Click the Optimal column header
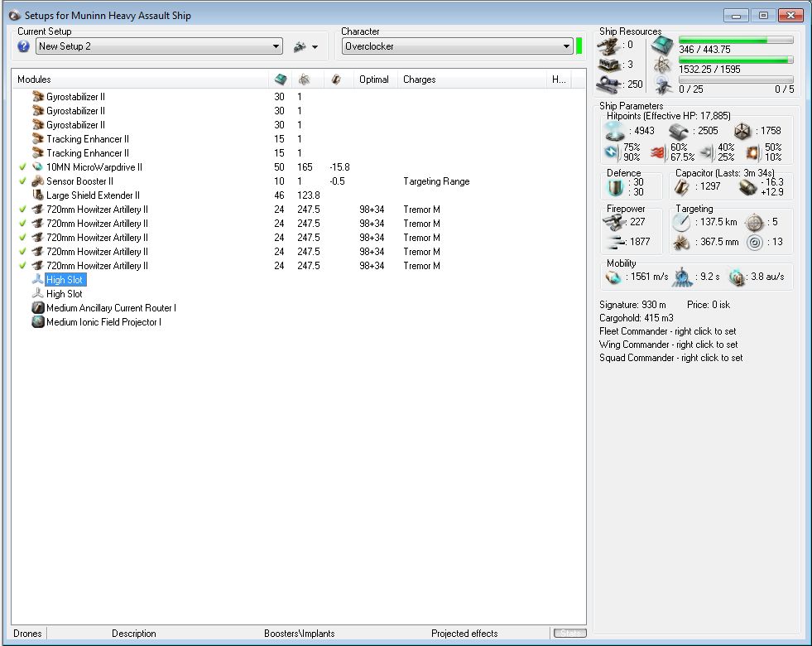The image size is (812, 646). (374, 80)
